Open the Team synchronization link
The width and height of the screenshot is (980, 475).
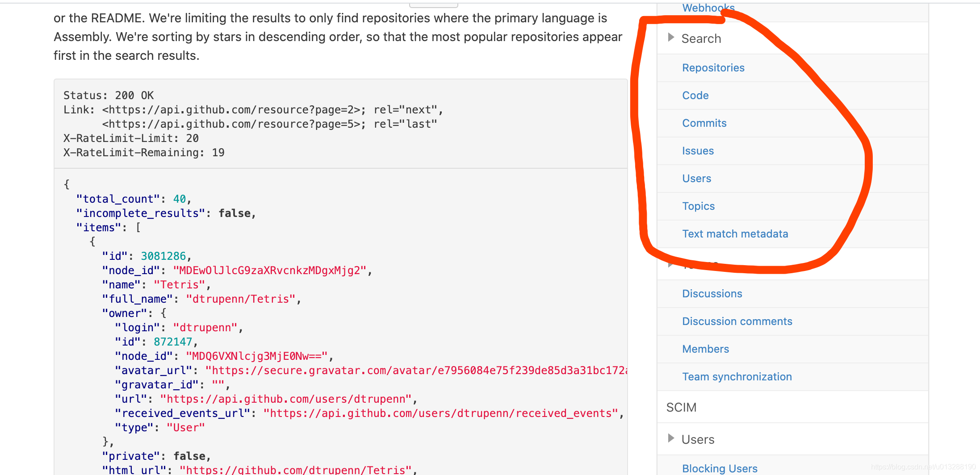[x=737, y=376]
